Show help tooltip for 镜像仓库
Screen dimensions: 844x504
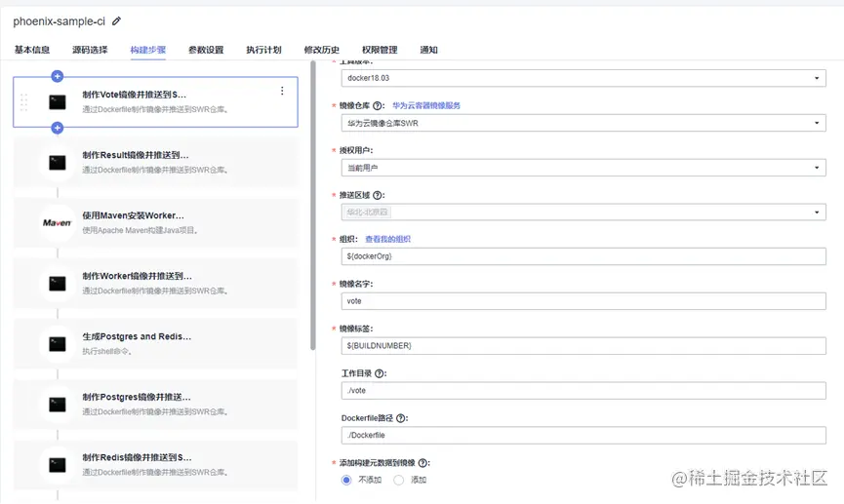point(378,106)
